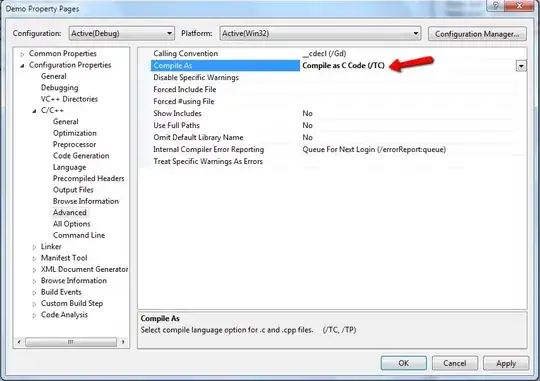Select the Optimization tree item
The width and height of the screenshot is (540, 381).
(x=75, y=133)
